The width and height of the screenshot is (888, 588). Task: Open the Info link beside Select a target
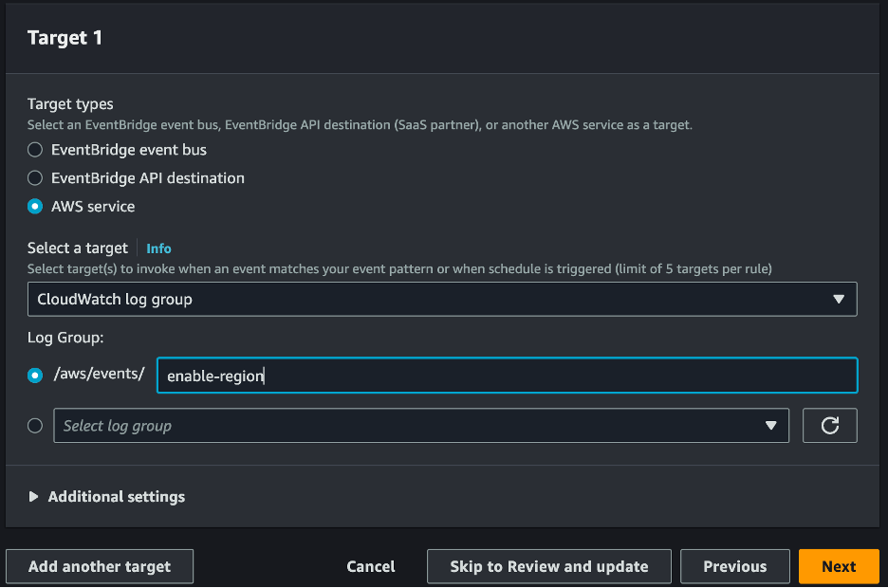pos(158,248)
